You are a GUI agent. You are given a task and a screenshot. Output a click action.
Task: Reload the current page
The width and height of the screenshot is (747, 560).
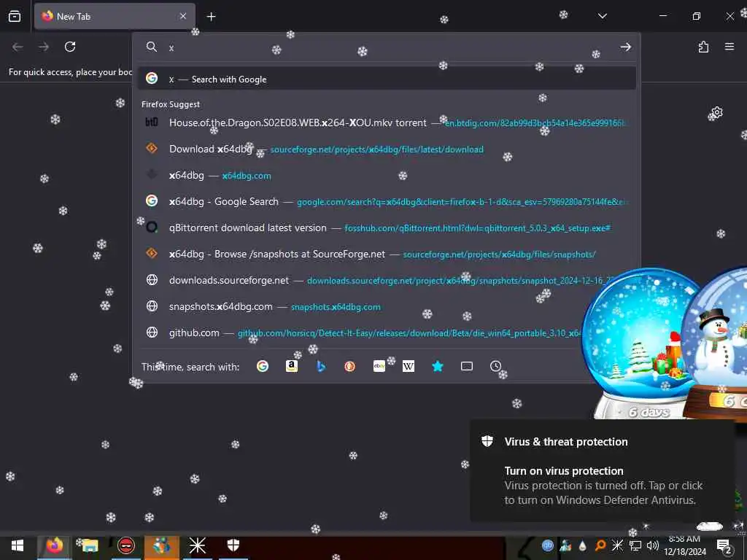(x=70, y=47)
